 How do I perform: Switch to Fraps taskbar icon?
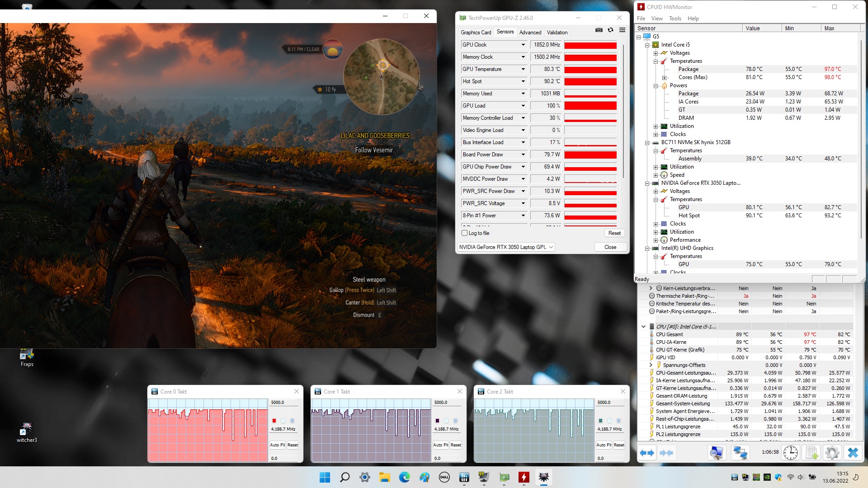(x=484, y=477)
